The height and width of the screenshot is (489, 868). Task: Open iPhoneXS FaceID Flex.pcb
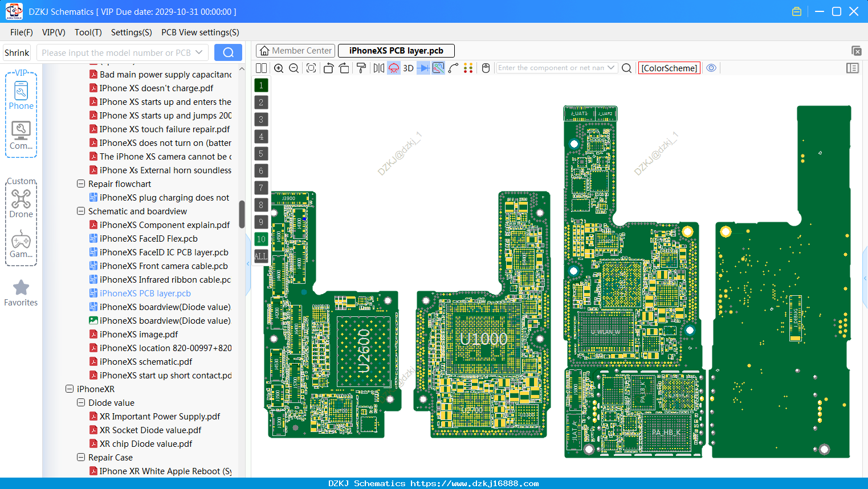148,239
